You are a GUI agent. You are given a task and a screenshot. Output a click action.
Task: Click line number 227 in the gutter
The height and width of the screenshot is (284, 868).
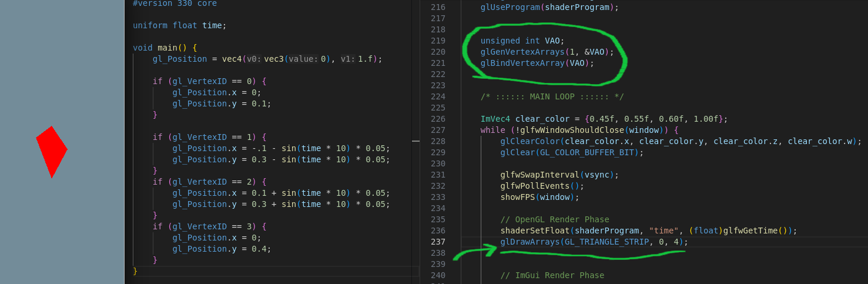tap(438, 130)
